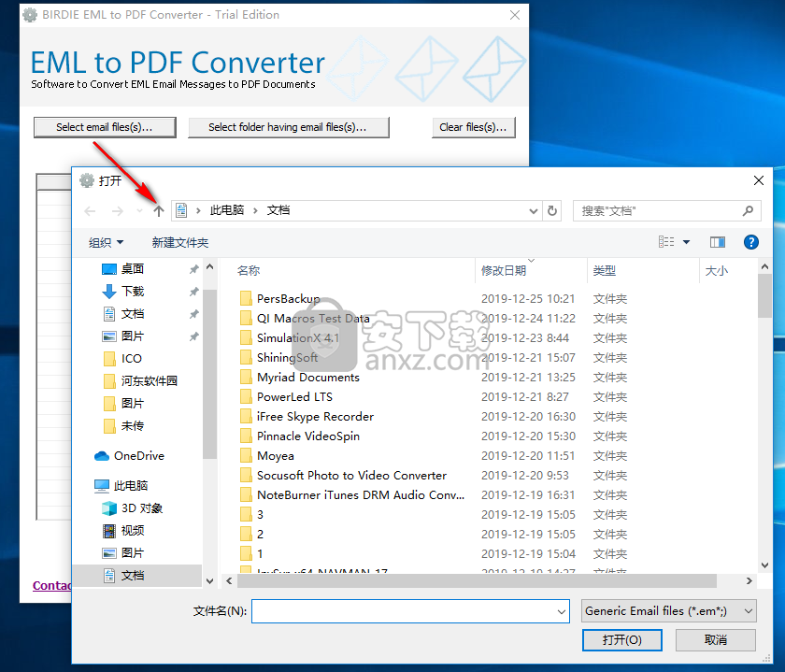Open the help question mark icon
This screenshot has width=785, height=672.
(x=751, y=242)
